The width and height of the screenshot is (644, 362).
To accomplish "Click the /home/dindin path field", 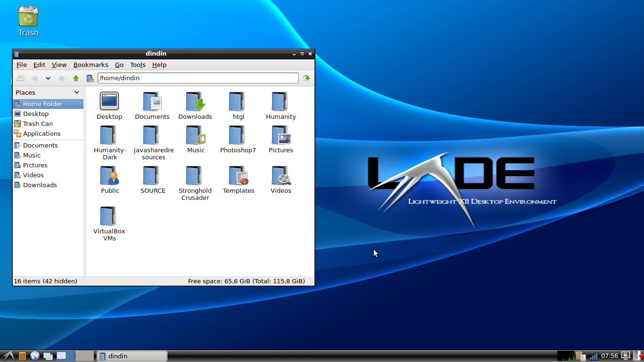I will click(x=198, y=78).
